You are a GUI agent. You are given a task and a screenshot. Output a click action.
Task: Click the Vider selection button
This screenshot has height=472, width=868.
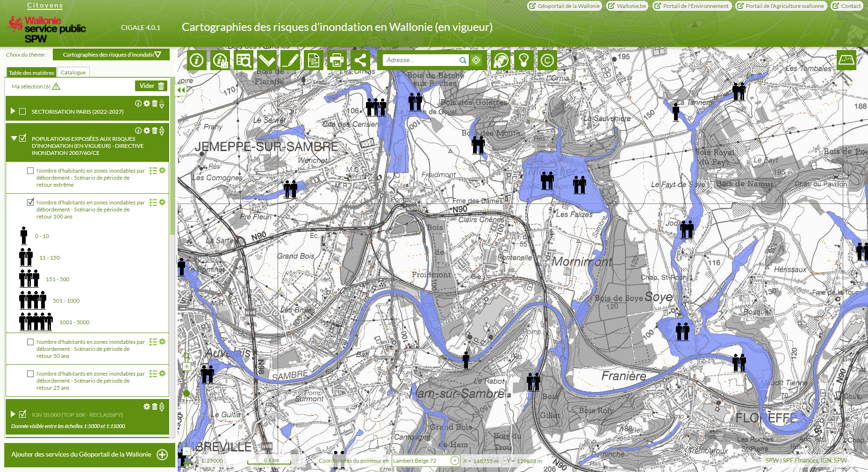[151, 86]
